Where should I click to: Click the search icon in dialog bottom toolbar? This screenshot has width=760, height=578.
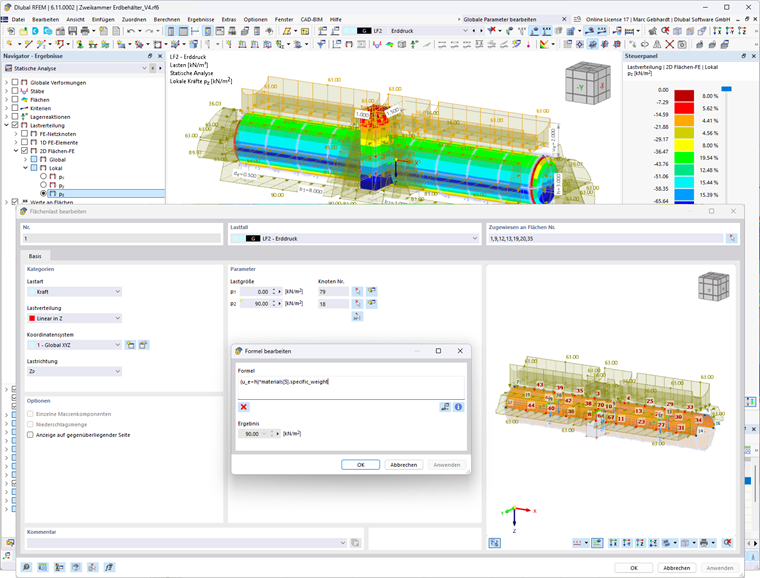tap(26, 567)
